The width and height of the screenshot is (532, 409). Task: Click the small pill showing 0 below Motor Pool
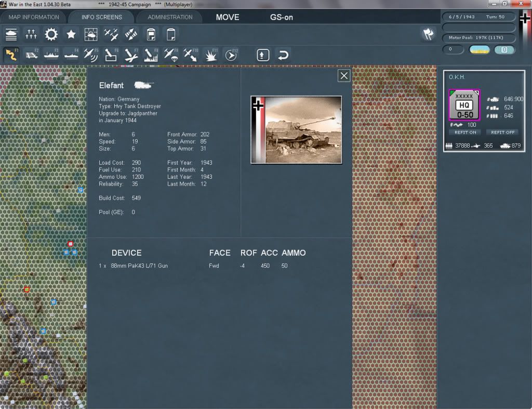click(x=453, y=49)
